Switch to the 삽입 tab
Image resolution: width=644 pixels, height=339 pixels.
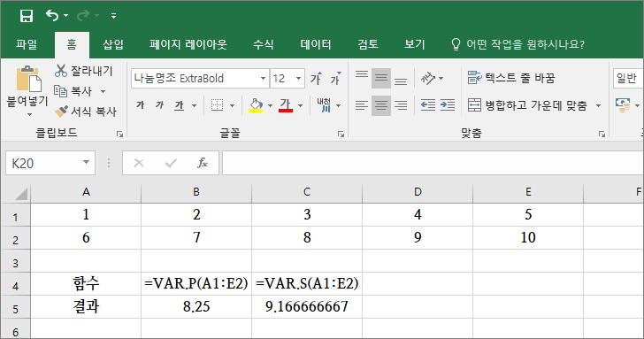point(113,44)
